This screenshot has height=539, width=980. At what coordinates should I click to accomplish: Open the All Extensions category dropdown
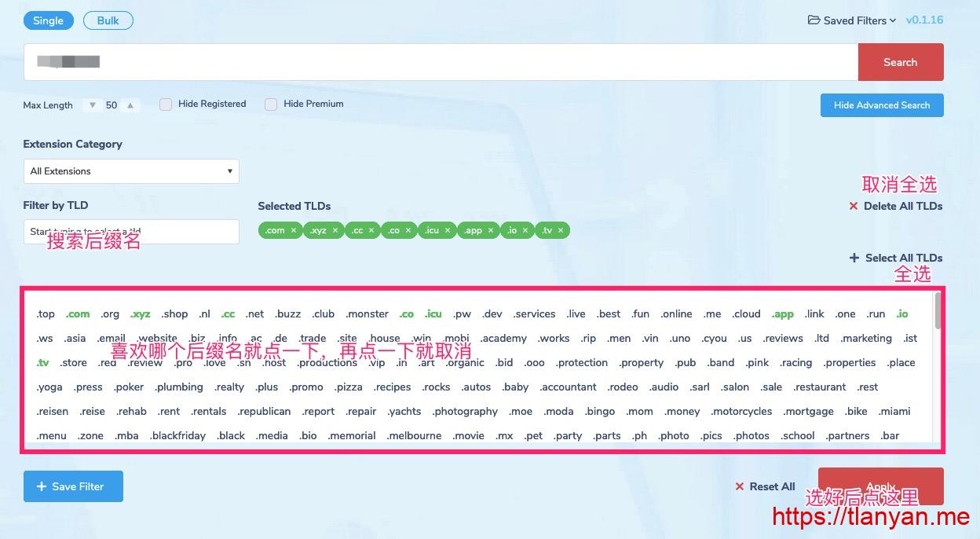point(131,171)
